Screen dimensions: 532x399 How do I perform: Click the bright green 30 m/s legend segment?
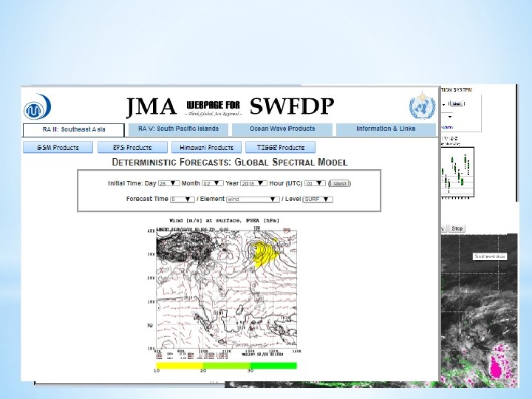click(273, 366)
